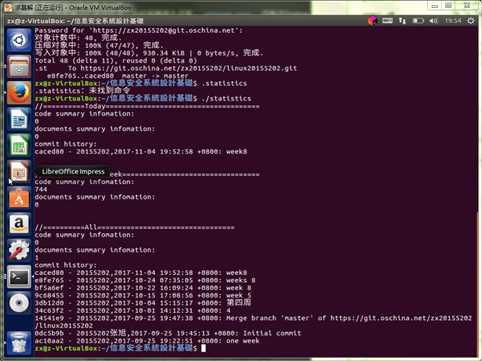Click the './statistics' command text
Screen dimensions: 482x361
click(226, 99)
